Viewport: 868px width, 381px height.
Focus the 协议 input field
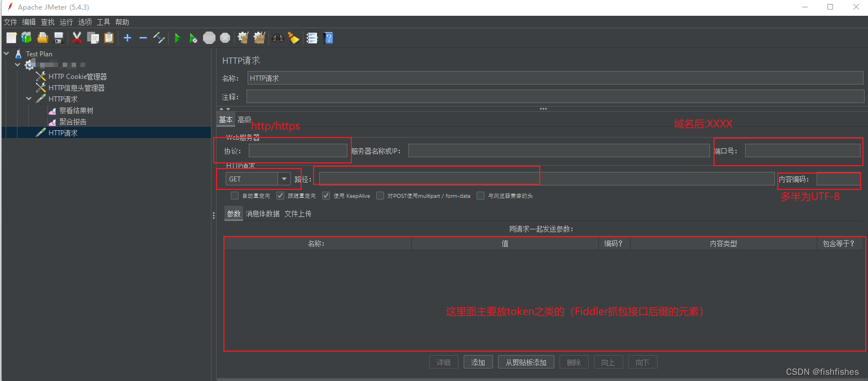point(298,150)
